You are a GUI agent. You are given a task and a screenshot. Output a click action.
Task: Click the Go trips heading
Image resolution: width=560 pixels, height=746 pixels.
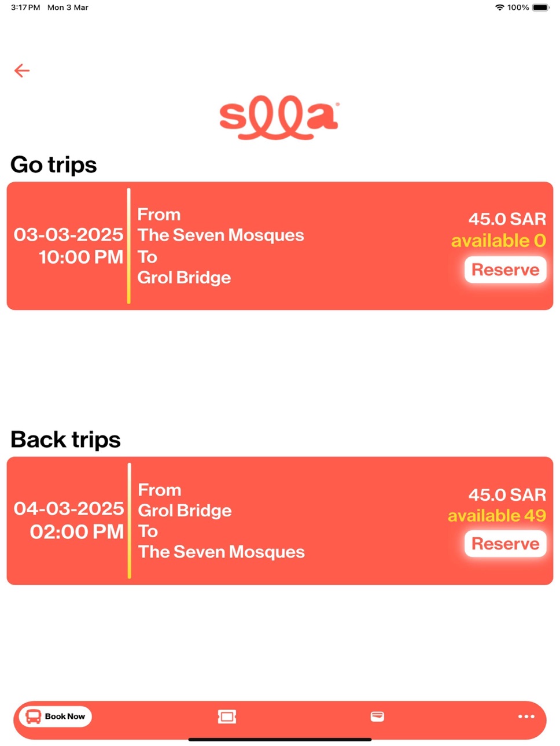click(54, 165)
